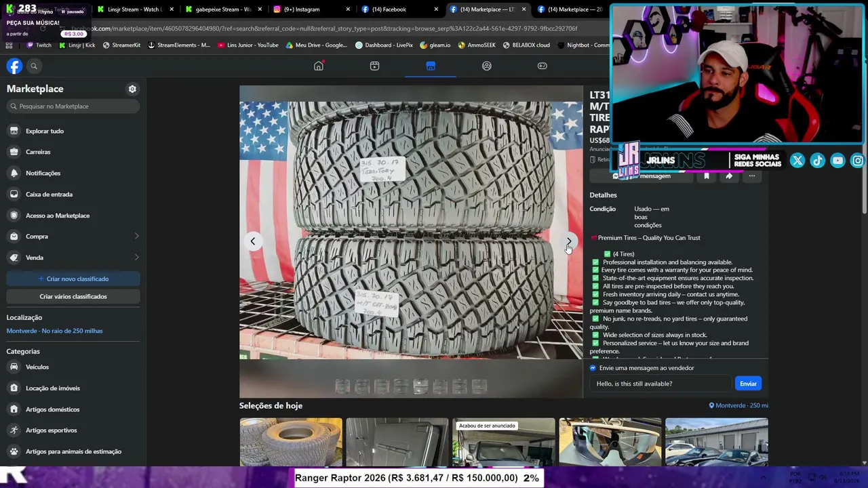
Task: Open the Facebook search icon
Action: 34,66
